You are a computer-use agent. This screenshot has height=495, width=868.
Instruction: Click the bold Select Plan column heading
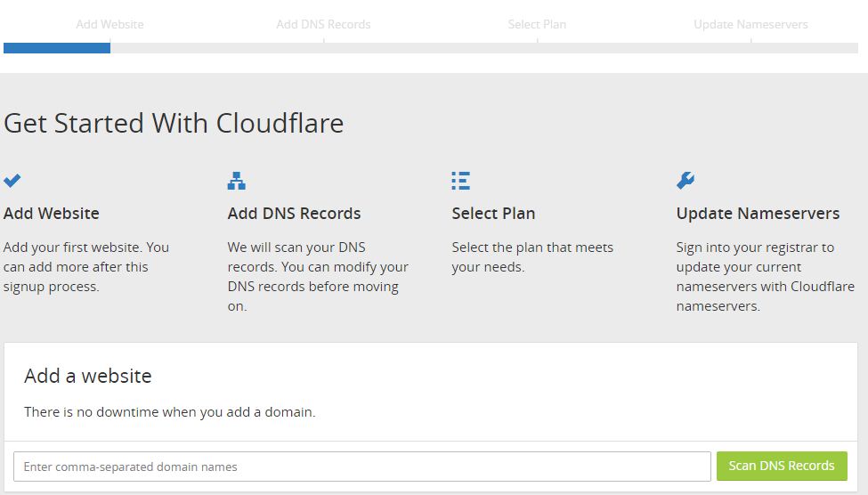tap(493, 214)
